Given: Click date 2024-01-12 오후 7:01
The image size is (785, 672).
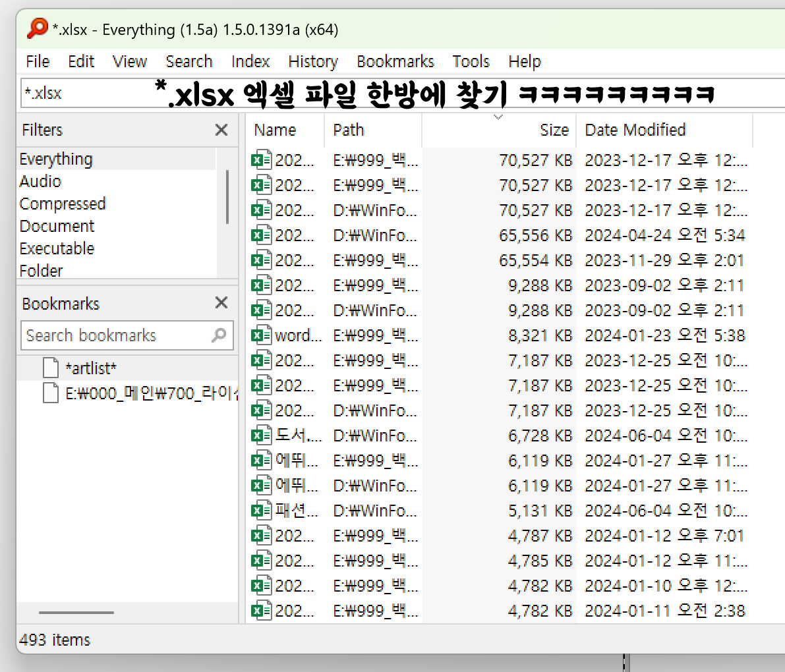Looking at the screenshot, I should (x=664, y=536).
